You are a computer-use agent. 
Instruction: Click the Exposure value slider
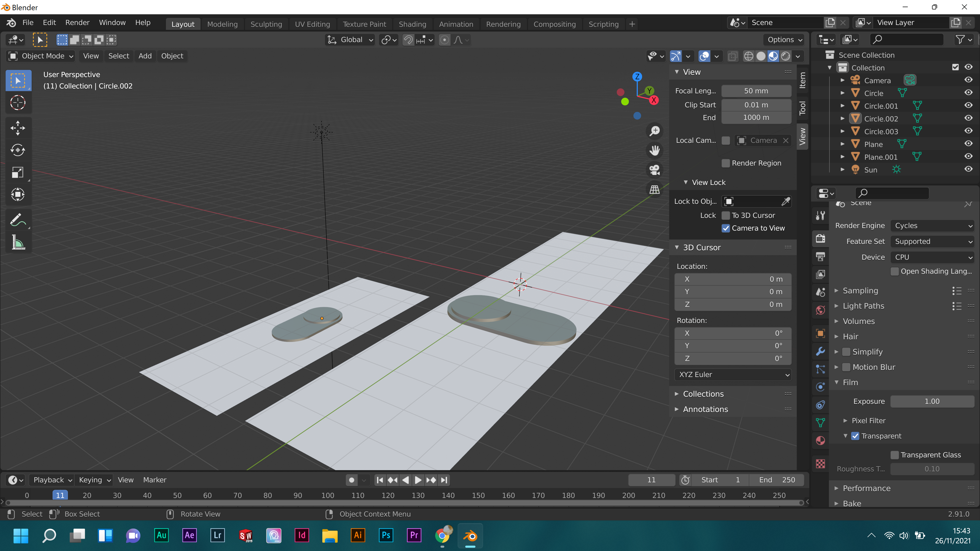point(933,402)
